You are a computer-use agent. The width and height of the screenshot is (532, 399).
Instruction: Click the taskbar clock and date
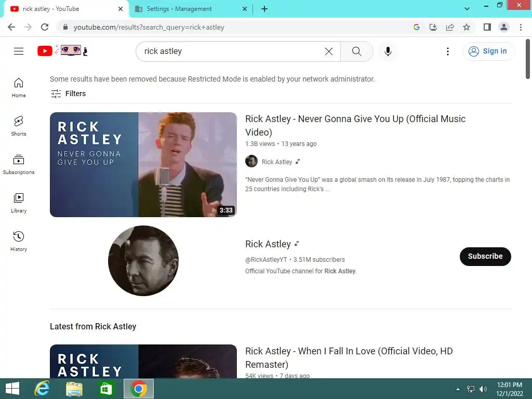[510, 389]
